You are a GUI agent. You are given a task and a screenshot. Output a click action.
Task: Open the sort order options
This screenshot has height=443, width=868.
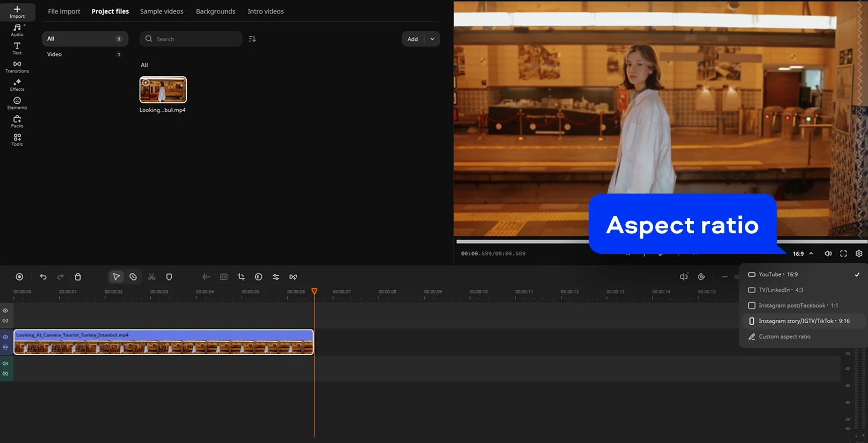tap(252, 39)
